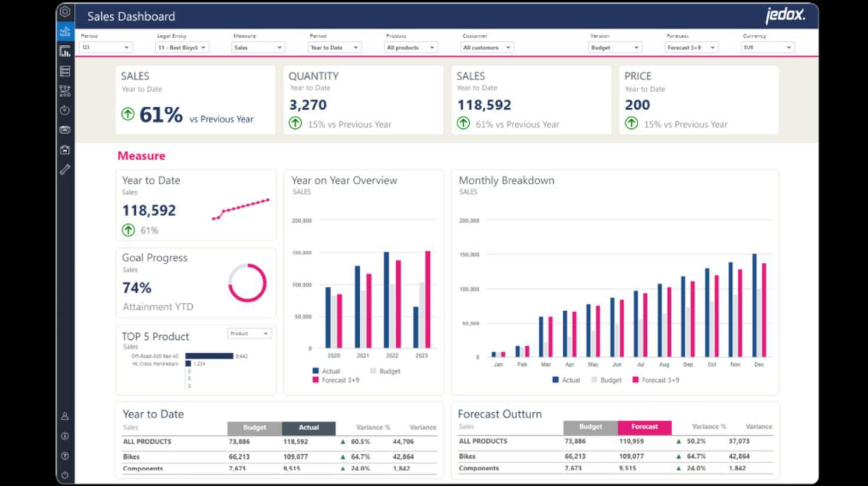Open the Period Q1 dropdown
This screenshot has width=868, height=486.
[105, 47]
